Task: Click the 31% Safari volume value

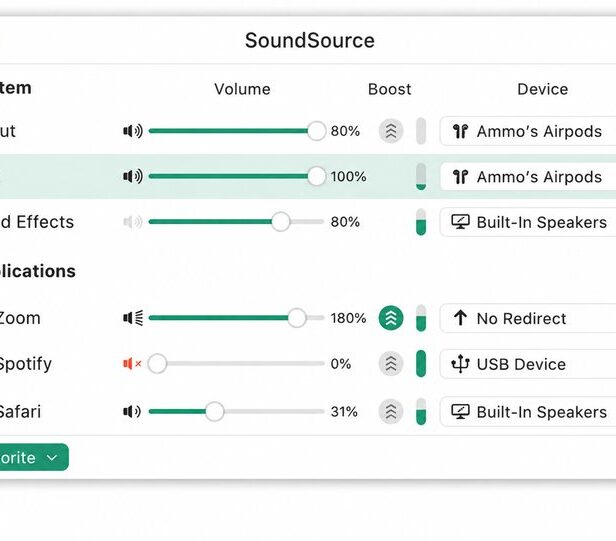Action: coord(344,411)
